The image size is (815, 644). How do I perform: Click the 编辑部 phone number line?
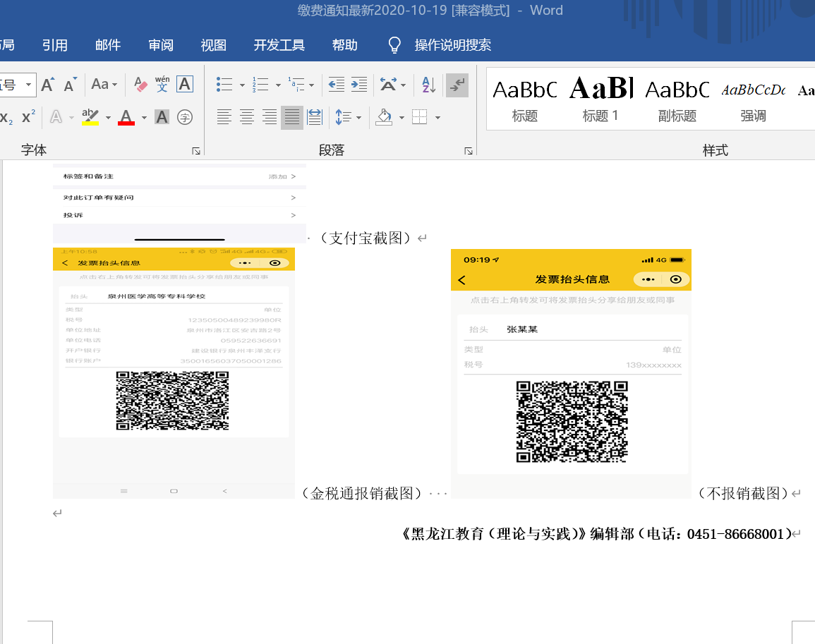pyautogui.click(x=598, y=534)
